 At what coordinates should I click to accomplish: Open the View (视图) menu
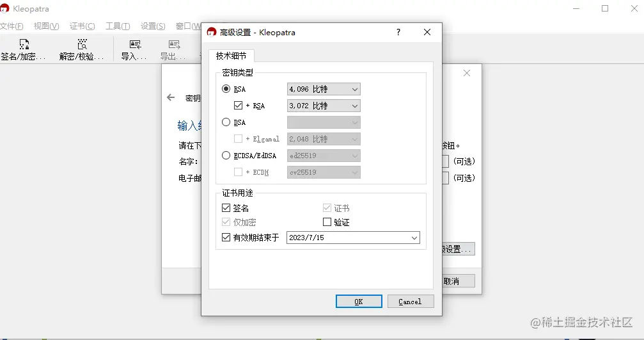tap(47, 26)
